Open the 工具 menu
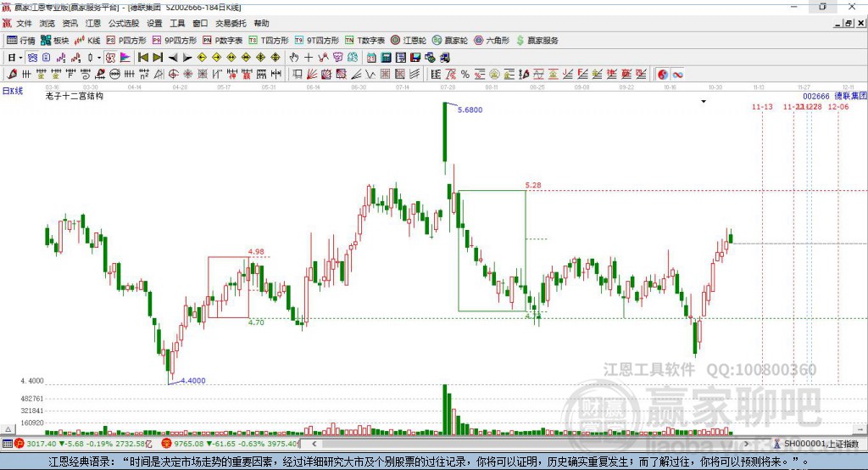Viewport: 868px width, 470px height. pos(177,23)
